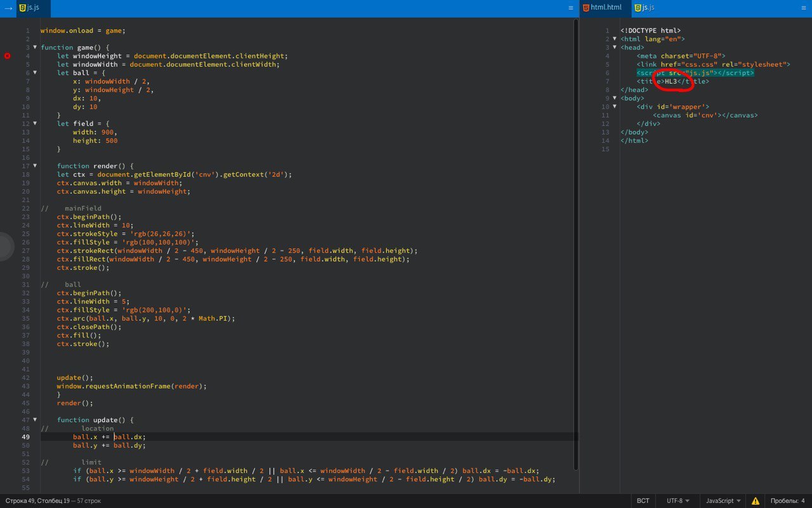Click 'ball.y += ball.dy;' line
The width and height of the screenshot is (812, 508).
point(110,445)
